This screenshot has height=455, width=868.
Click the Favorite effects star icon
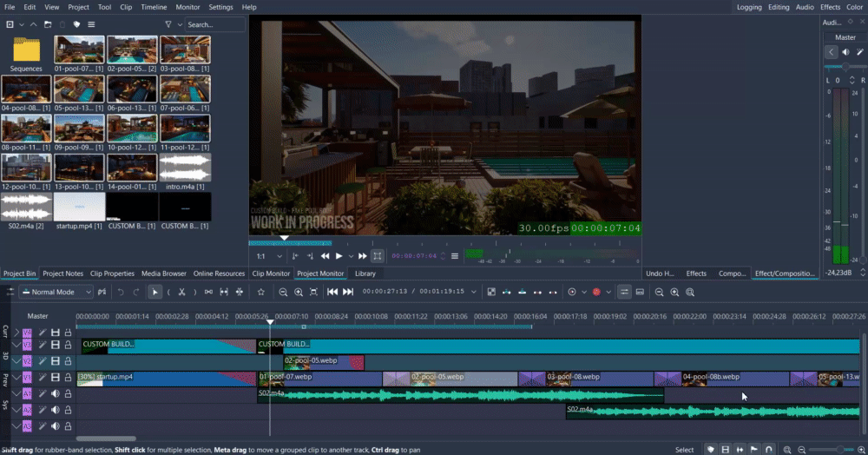pyautogui.click(x=260, y=292)
